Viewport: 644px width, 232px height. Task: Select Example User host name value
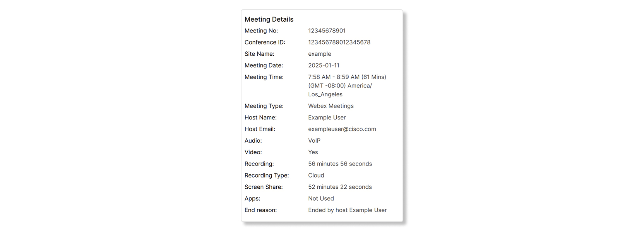point(327,118)
